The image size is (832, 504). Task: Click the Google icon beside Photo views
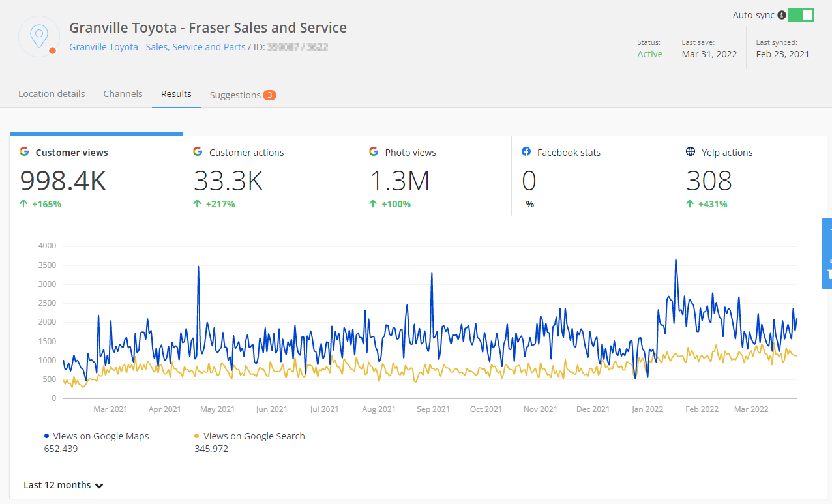(374, 152)
